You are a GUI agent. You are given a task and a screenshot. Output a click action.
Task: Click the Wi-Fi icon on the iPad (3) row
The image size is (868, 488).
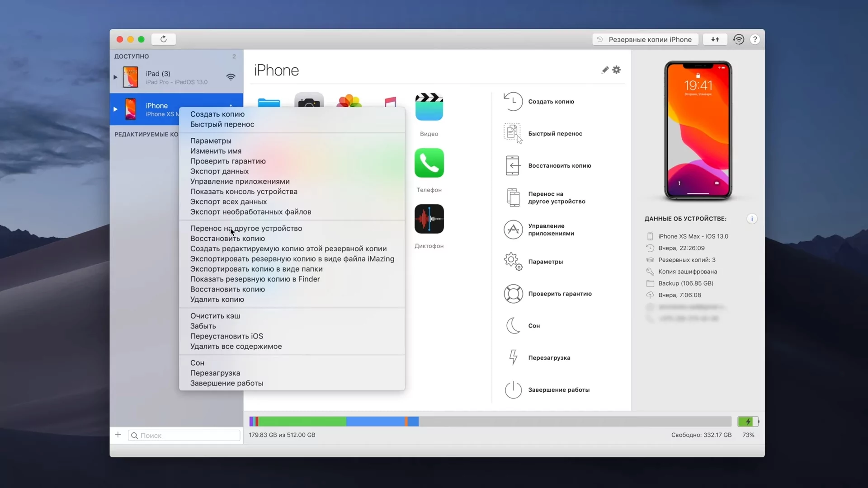click(231, 77)
